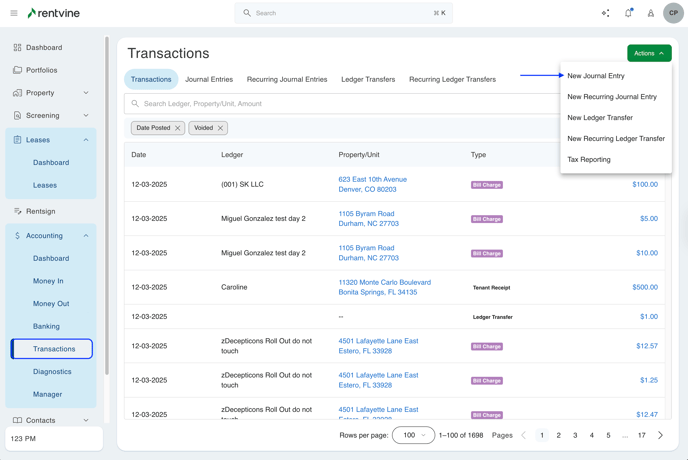688x460 pixels.
Task: Choose Tax Reporting from Actions menu
Action: tap(589, 159)
